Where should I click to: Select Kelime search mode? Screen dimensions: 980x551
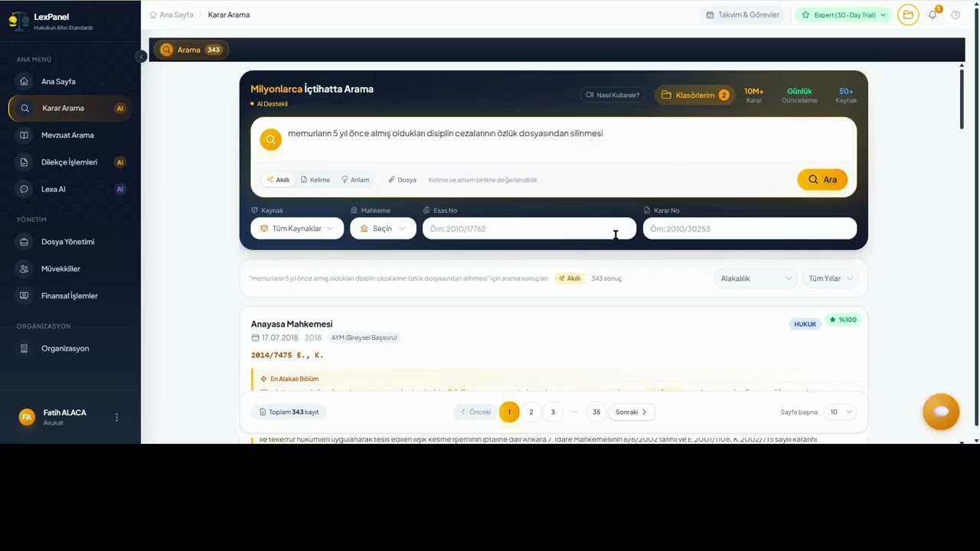(x=315, y=180)
